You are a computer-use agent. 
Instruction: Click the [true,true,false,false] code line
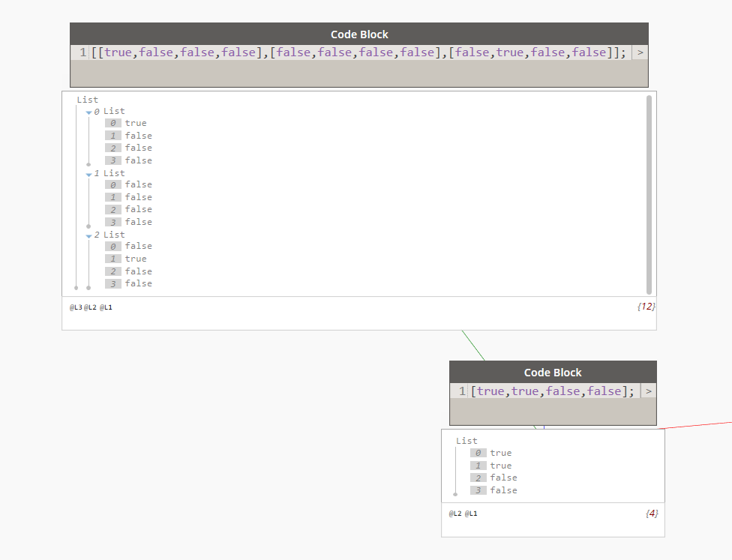coord(553,391)
